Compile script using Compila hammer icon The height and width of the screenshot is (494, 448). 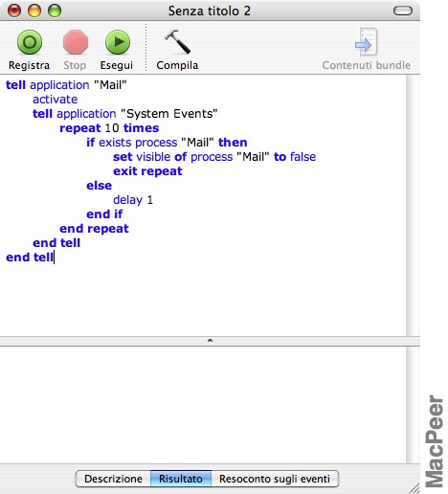pyautogui.click(x=177, y=42)
